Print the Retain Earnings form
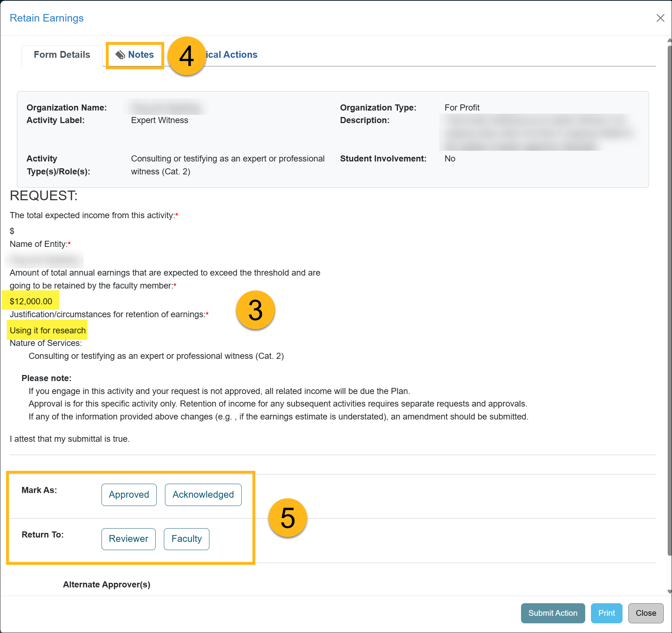The height and width of the screenshot is (633, 672). (x=606, y=613)
